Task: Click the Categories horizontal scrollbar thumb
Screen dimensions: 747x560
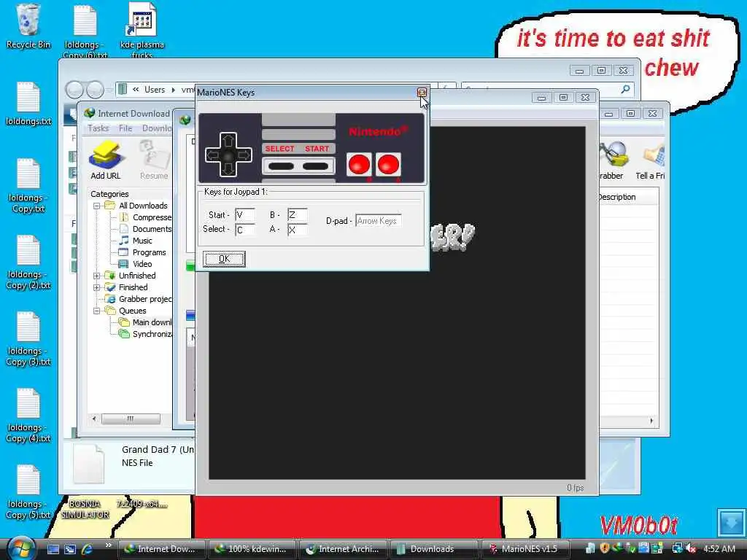Action: point(131,419)
